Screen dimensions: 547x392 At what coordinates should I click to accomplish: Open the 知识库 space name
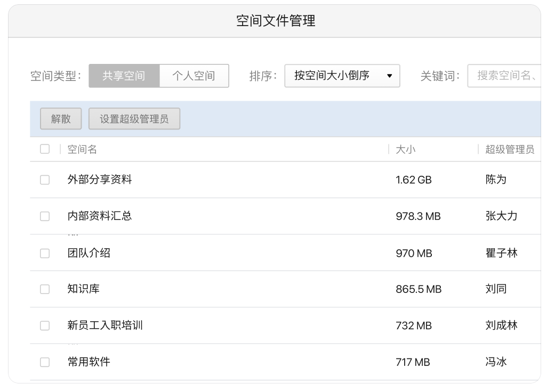point(84,289)
